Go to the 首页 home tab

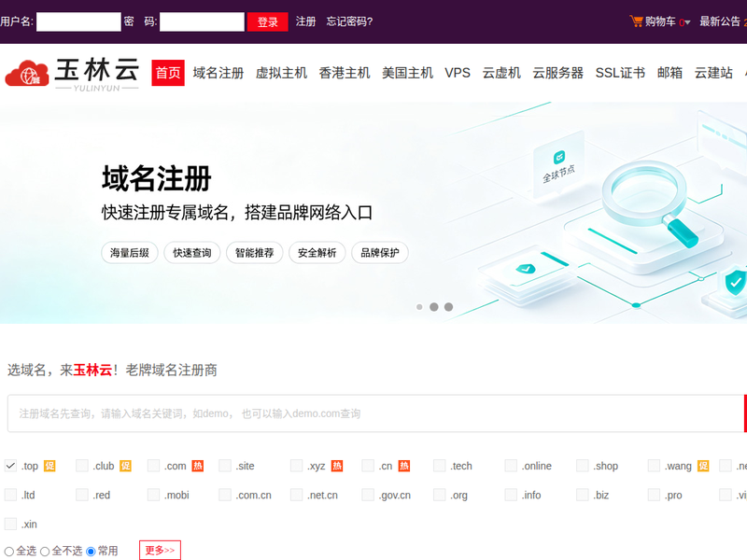click(x=168, y=73)
